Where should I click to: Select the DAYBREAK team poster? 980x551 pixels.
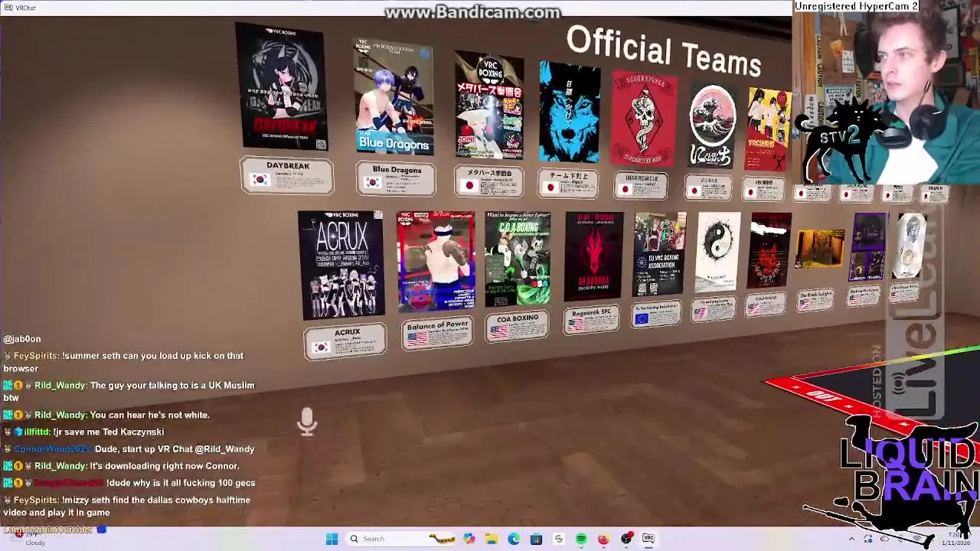(282, 86)
